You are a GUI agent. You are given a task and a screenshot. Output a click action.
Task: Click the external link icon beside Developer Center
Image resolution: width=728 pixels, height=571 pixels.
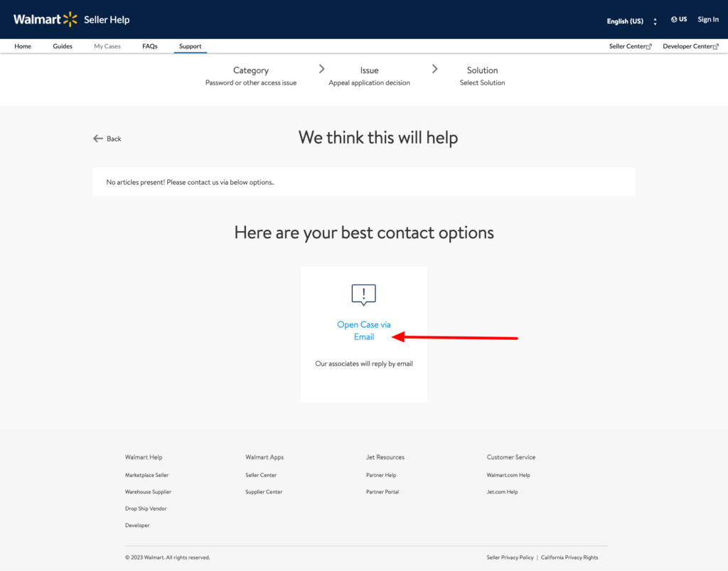(715, 46)
